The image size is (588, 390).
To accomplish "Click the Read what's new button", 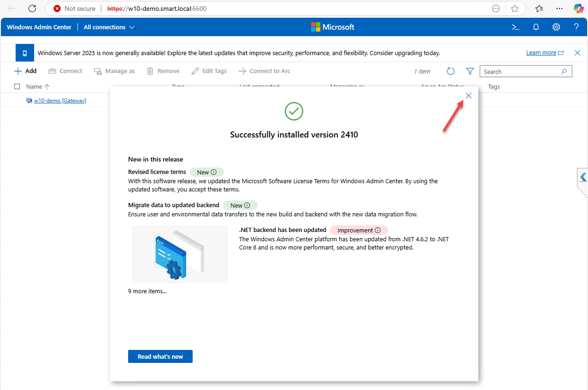I will click(160, 356).
